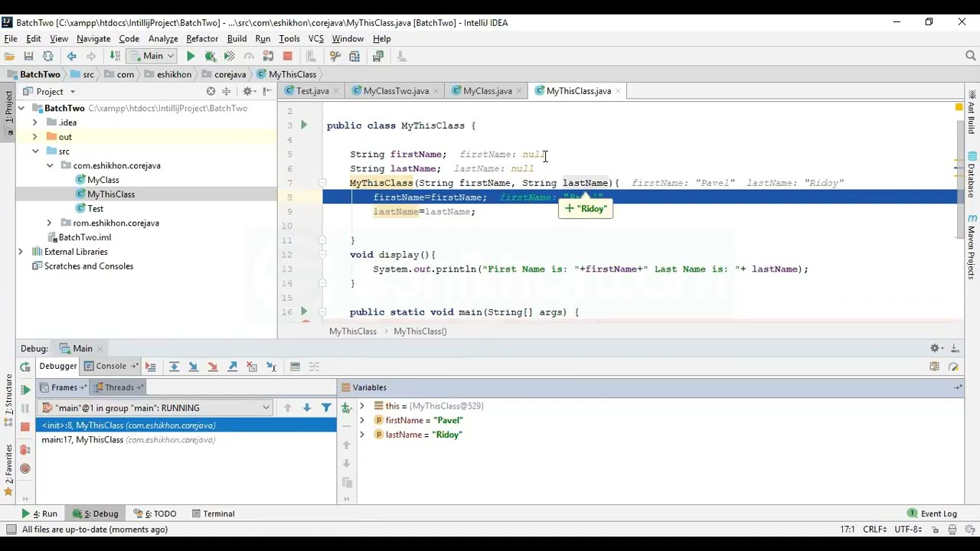Expand rom.eshikhon.corejava package

49,223
